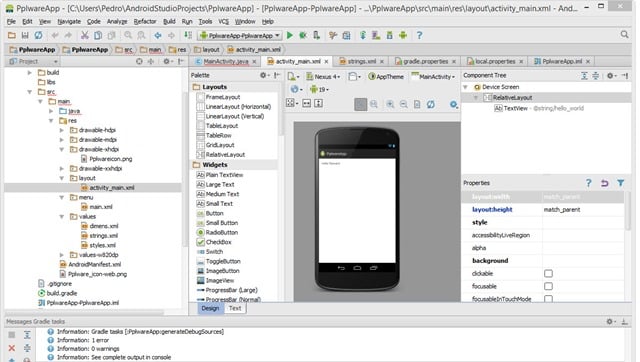Expand the build folder
The height and width of the screenshot is (362, 640).
click(x=29, y=73)
